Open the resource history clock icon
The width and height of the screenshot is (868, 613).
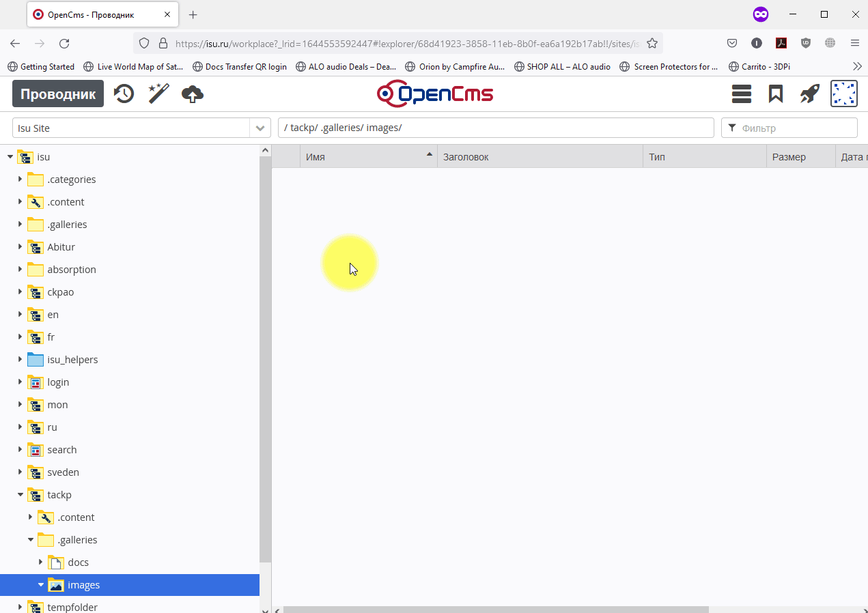(x=124, y=94)
